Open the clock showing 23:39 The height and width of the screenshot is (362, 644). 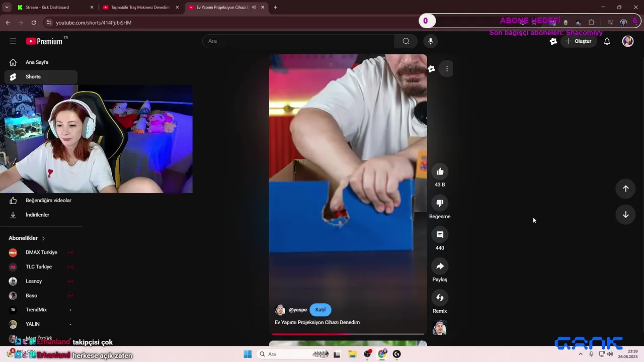[628, 354]
